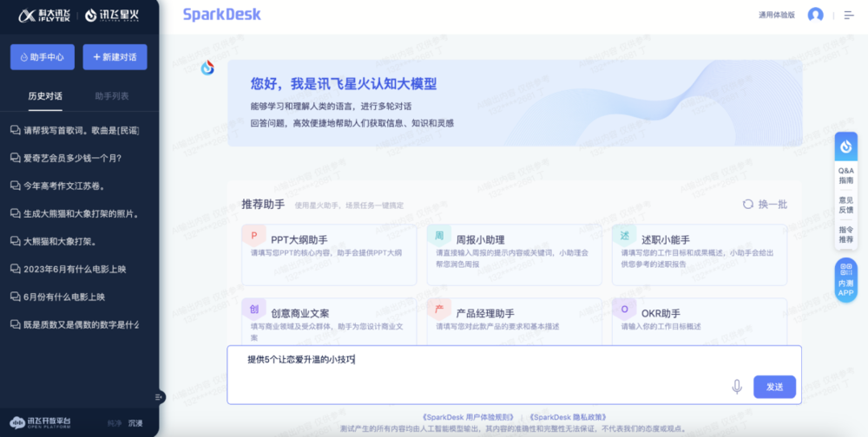868x437 pixels.
Task: Click chat icon beside 大熊猫和大象打架。
Action: point(16,241)
